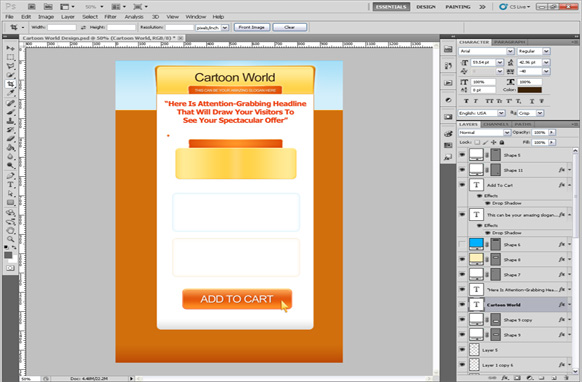
Task: Open the layer blend mode Normal dropdown
Action: click(x=507, y=133)
